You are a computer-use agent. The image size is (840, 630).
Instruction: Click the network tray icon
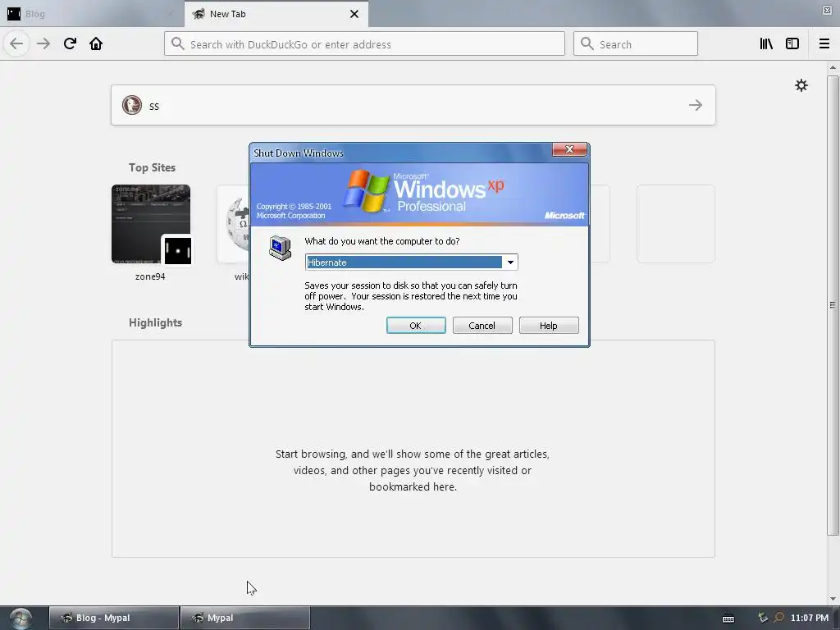763,618
